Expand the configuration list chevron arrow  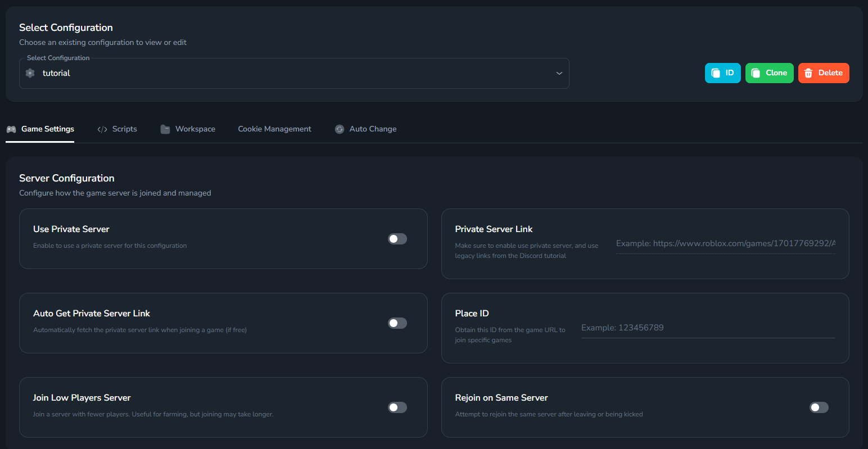click(559, 73)
